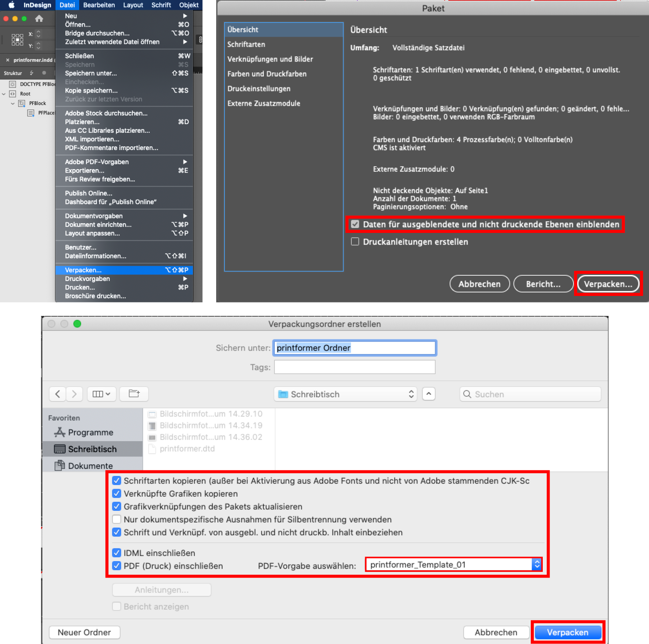Close the printformer.indd document tab
This screenshot has height=644, width=649.
(x=8, y=60)
